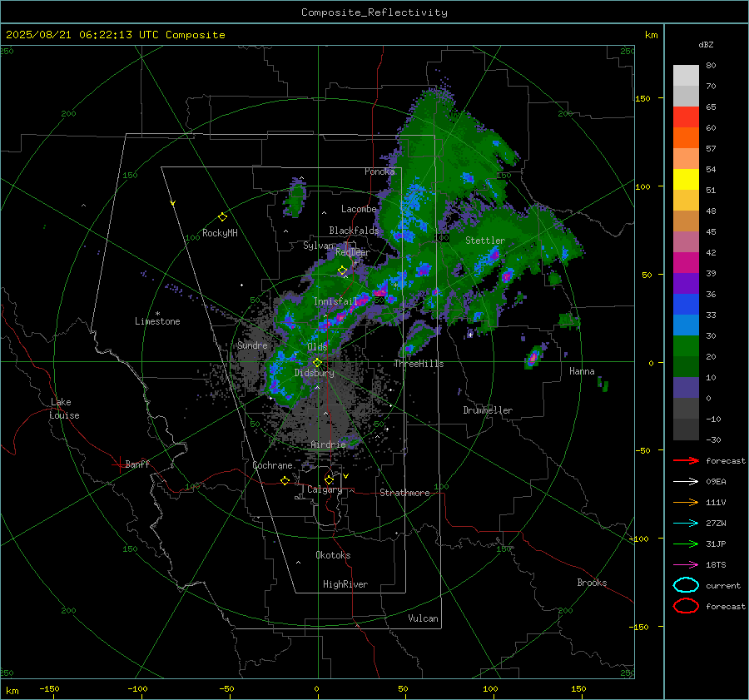Click the green 31JP arrow icon
The width and height of the screenshot is (749, 700).
686,544
